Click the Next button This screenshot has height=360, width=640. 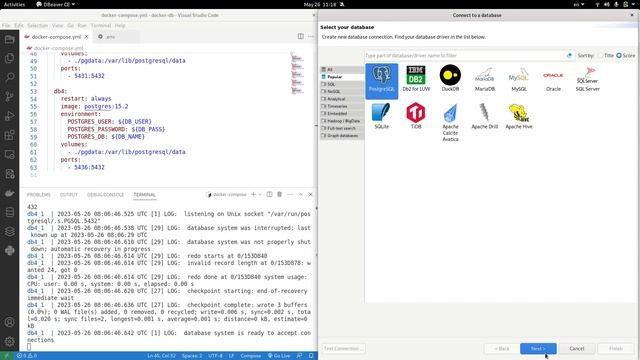pyautogui.click(x=538, y=349)
